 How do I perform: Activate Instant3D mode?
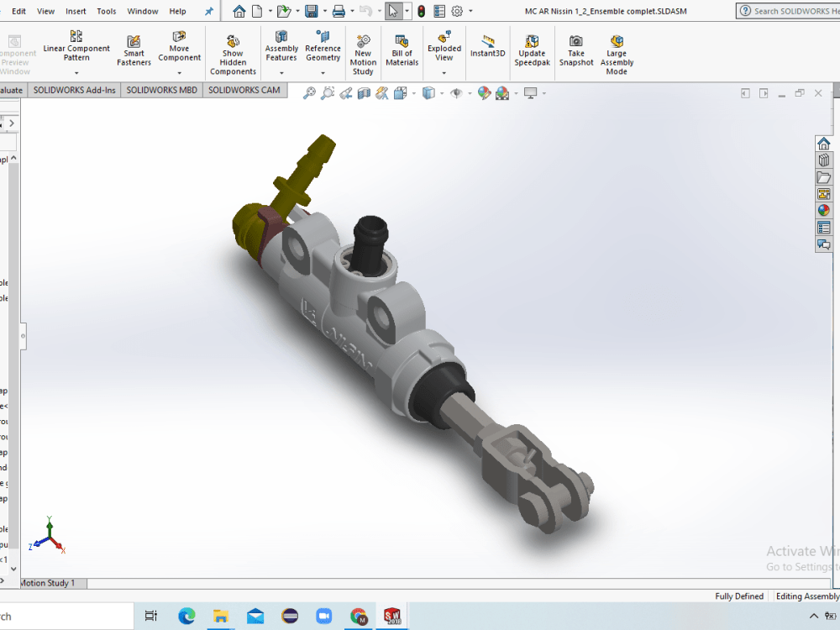[x=487, y=46]
